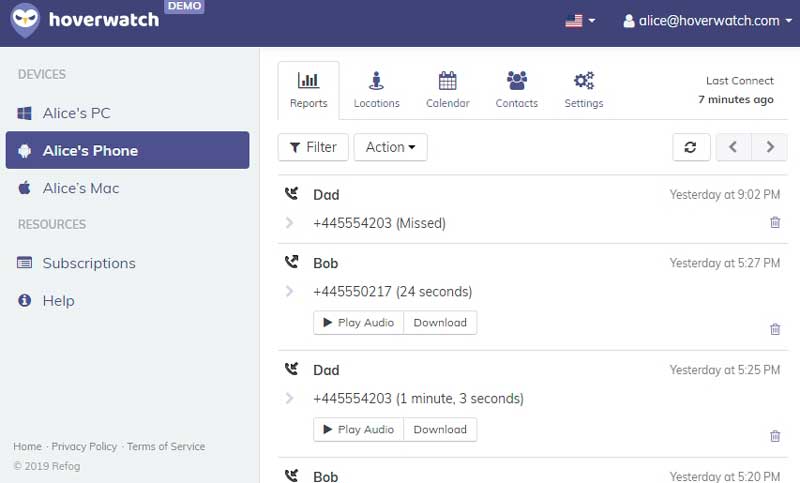
Task: Expand the missed Dad call entry
Action: [289, 223]
